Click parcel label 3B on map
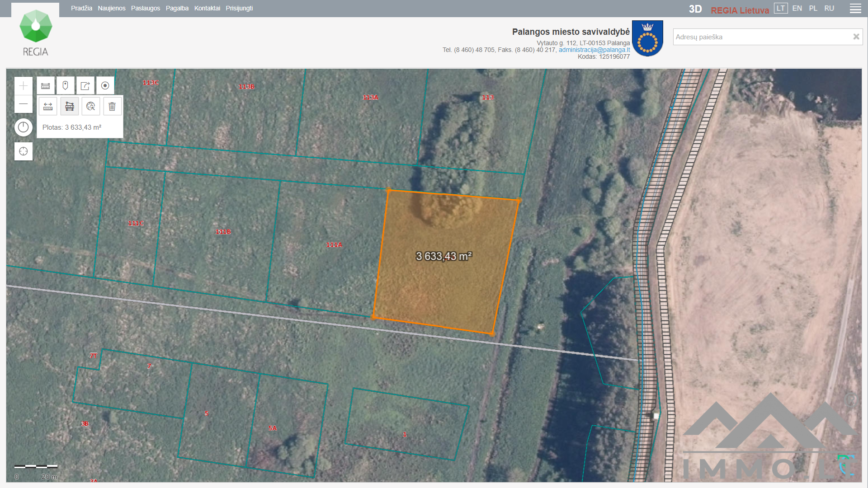Image resolution: width=868 pixels, height=488 pixels. [85, 423]
